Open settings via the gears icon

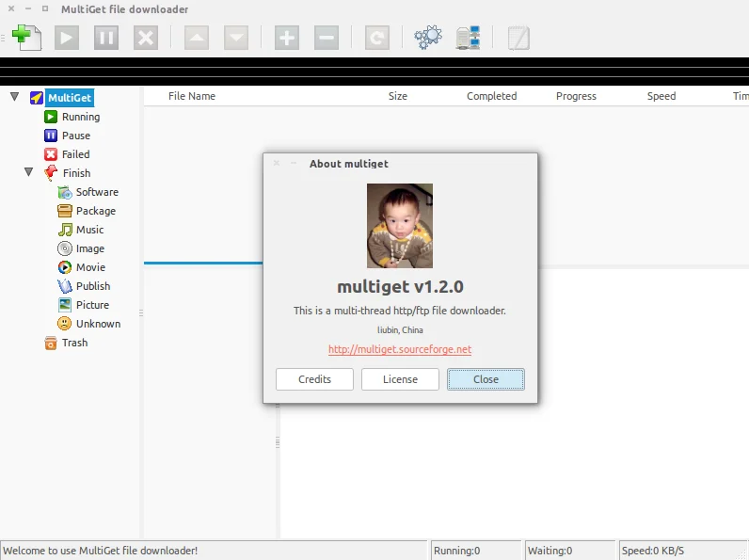click(x=428, y=38)
